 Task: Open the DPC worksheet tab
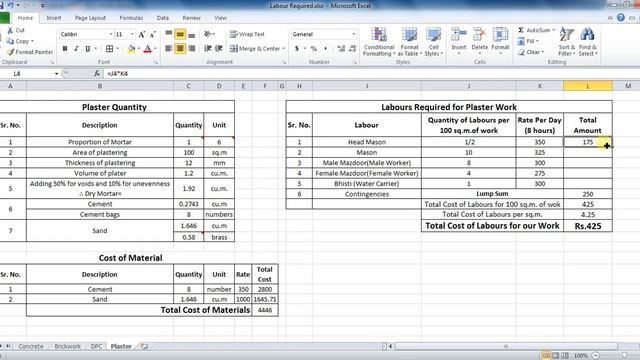click(x=96, y=347)
